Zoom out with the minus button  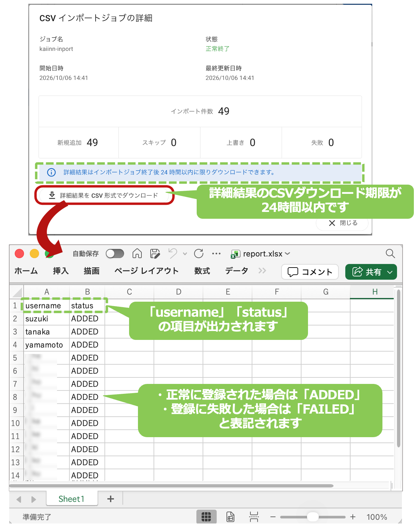pyautogui.click(x=273, y=517)
